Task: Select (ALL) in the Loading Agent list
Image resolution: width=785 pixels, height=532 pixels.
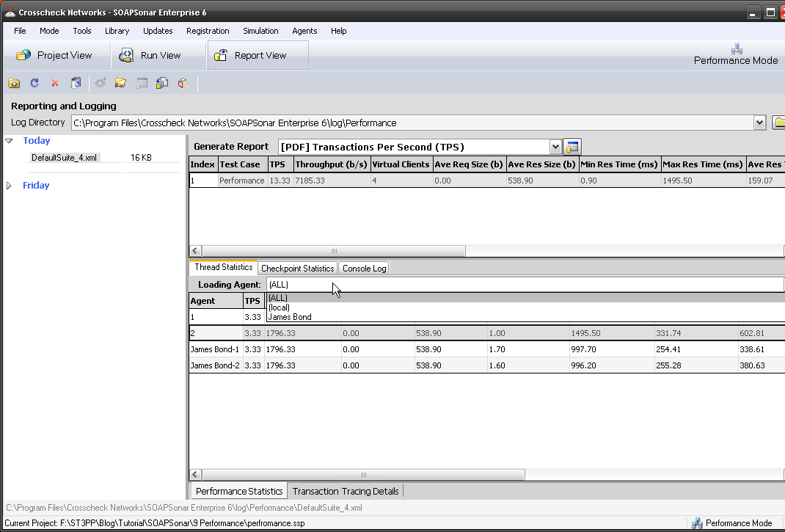Action: (526, 298)
